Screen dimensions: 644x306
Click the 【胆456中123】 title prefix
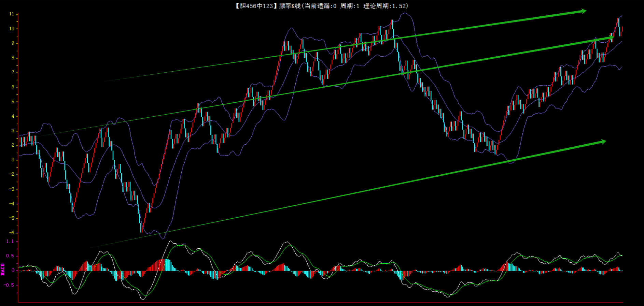coord(254,6)
